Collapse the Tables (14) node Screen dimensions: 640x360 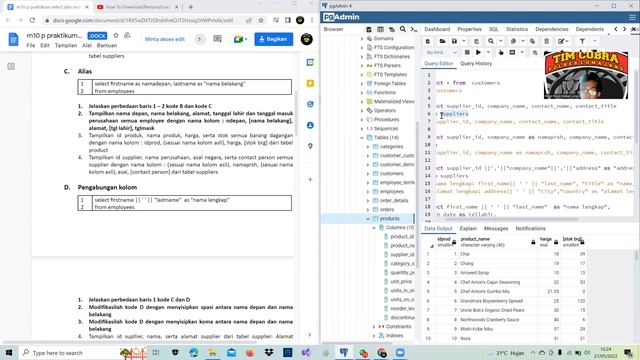point(362,138)
